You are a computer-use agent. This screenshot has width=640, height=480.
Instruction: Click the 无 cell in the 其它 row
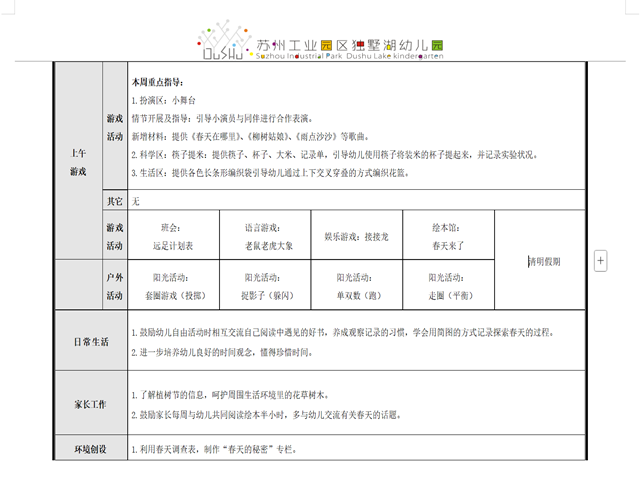356,200
